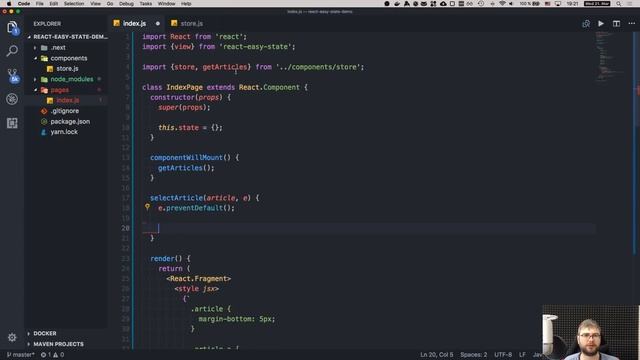
Task: Click the split editor icon
Action: click(x=616, y=24)
